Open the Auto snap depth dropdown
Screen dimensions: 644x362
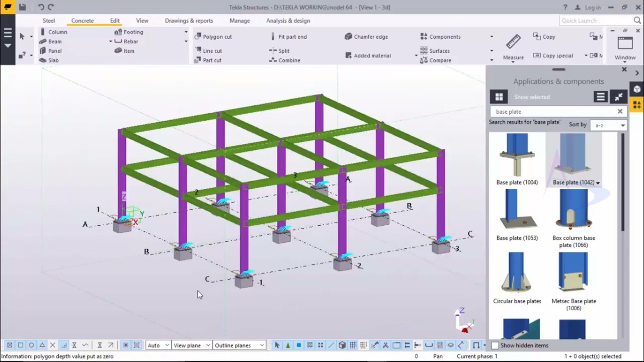click(x=158, y=345)
